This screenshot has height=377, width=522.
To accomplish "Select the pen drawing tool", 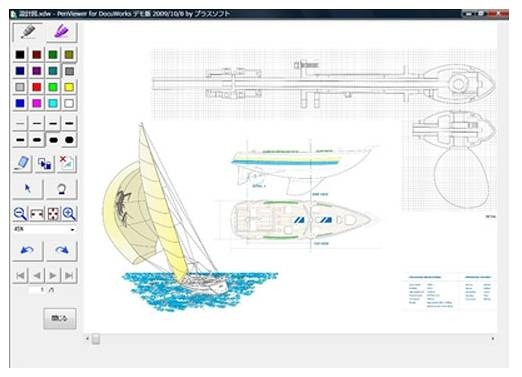I will pyautogui.click(x=28, y=32).
